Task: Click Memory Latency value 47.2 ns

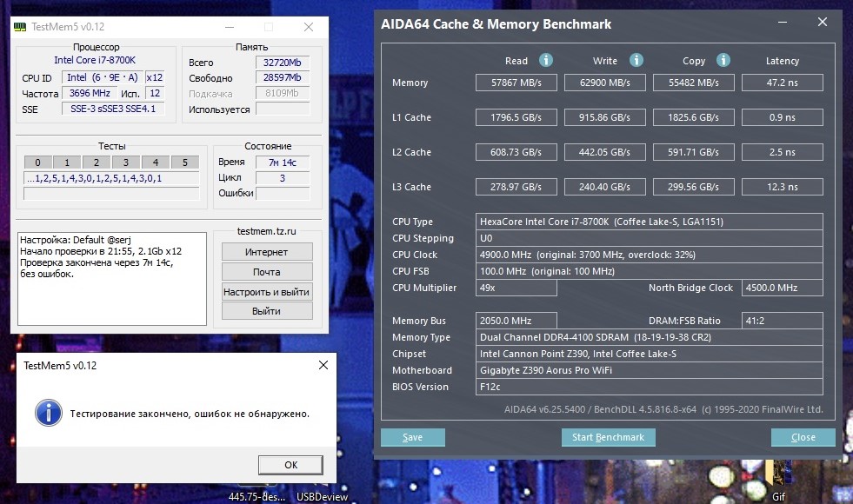Action: pos(783,83)
